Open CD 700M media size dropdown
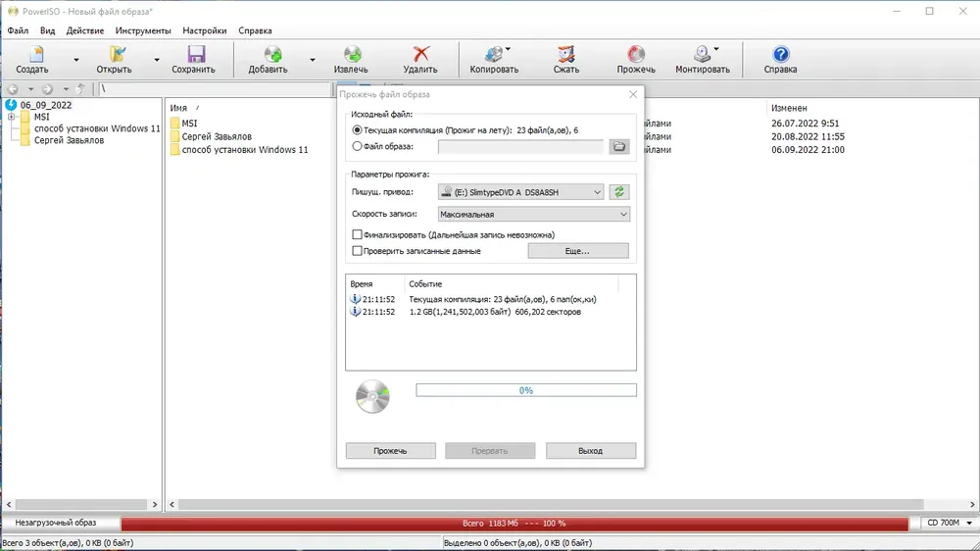The image size is (980, 551). pos(969,523)
